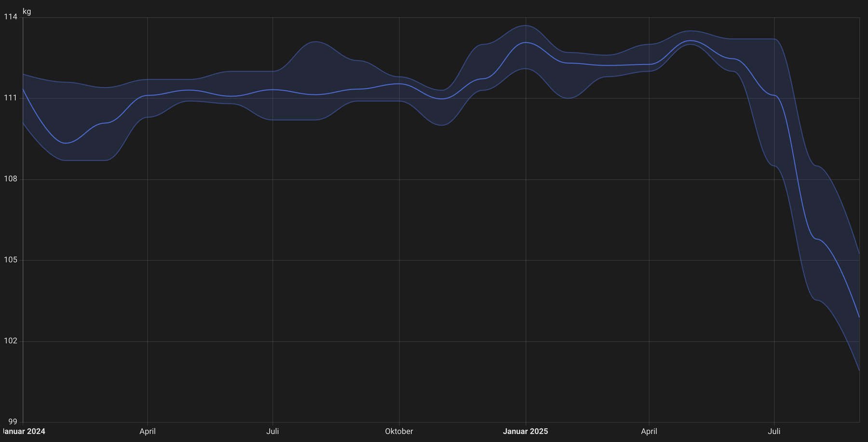
Task: Click the 102 y-axis label
Action: point(11,341)
